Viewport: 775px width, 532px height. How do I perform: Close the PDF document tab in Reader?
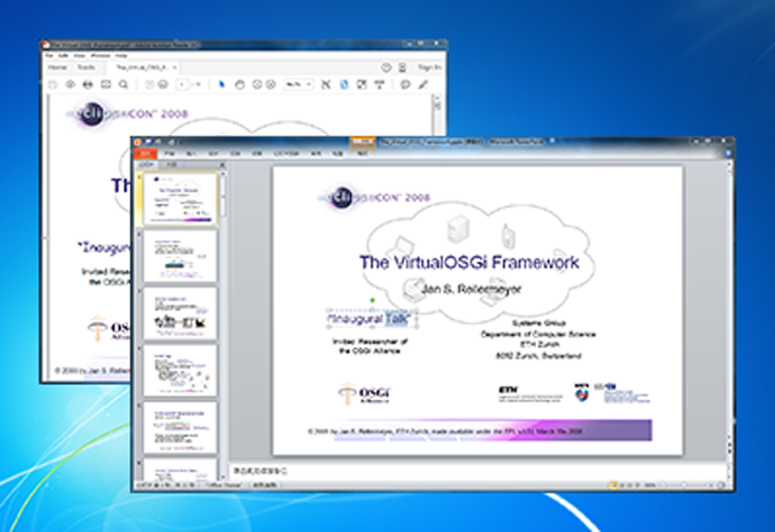point(175,67)
